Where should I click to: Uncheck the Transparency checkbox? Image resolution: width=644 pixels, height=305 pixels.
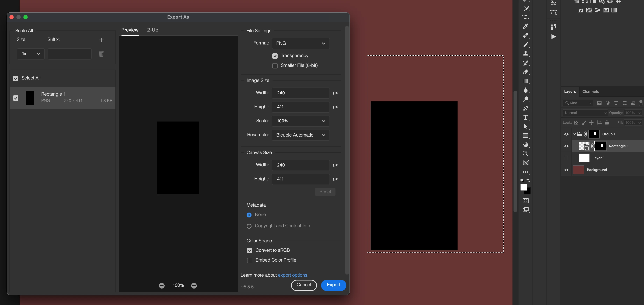point(275,56)
